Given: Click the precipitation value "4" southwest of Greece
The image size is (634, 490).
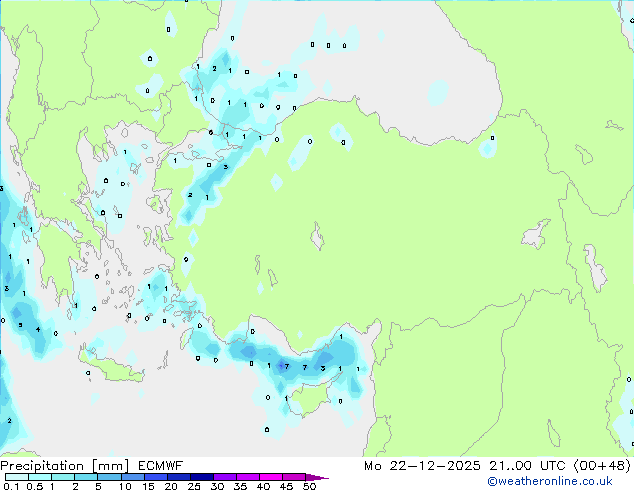Looking at the screenshot, I should 38,329.
